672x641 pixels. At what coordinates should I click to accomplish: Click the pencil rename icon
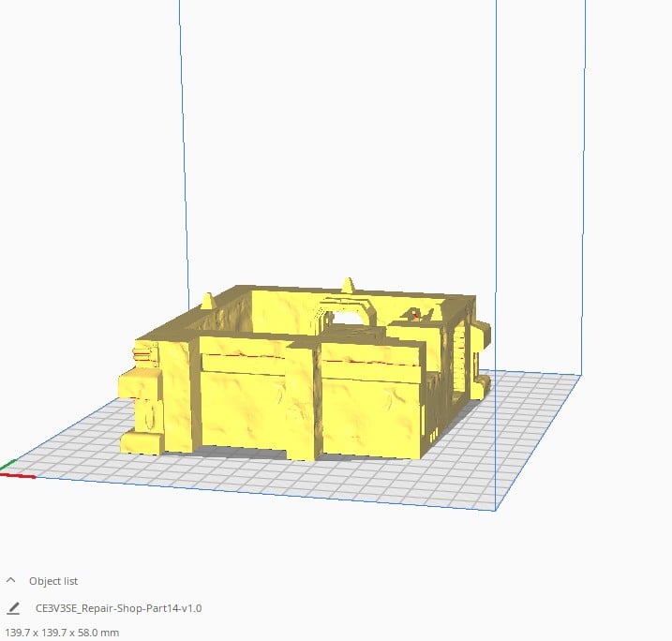[x=13, y=608]
